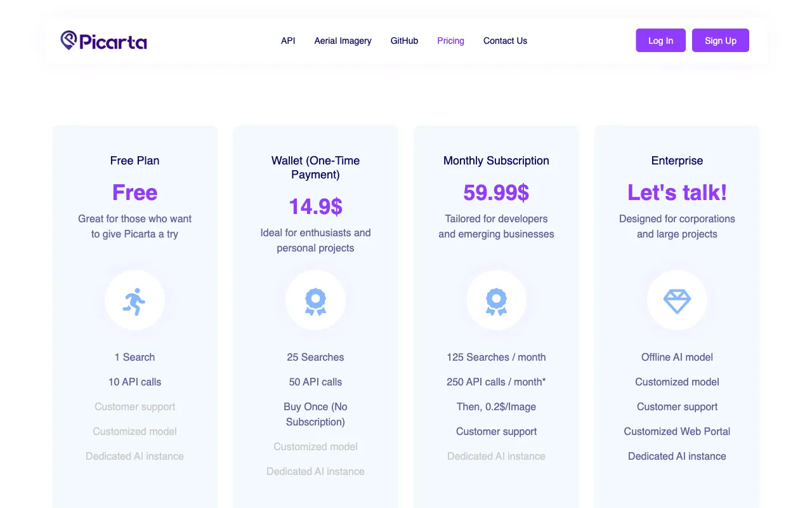Screen dimensions: 812x508
Task: Click the Enterprise diamond icon
Action: pos(677,301)
